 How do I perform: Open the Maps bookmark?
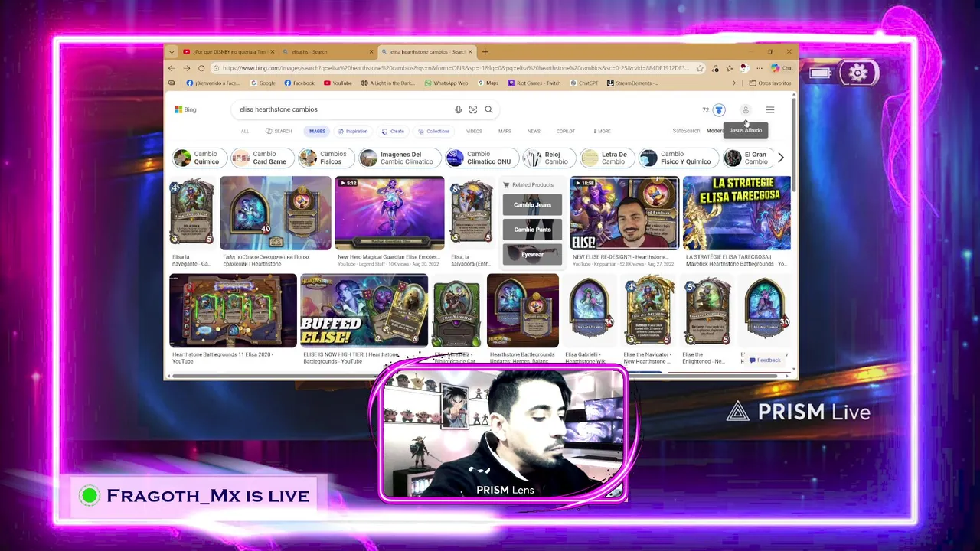(488, 83)
